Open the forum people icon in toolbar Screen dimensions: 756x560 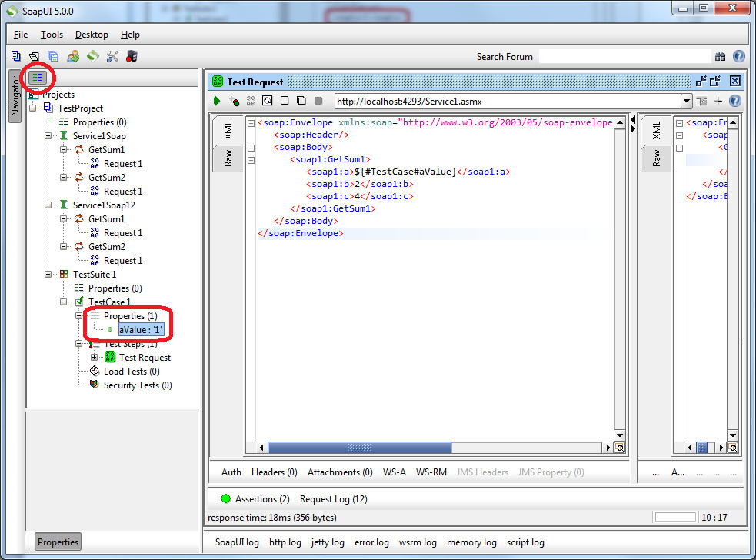(73, 56)
